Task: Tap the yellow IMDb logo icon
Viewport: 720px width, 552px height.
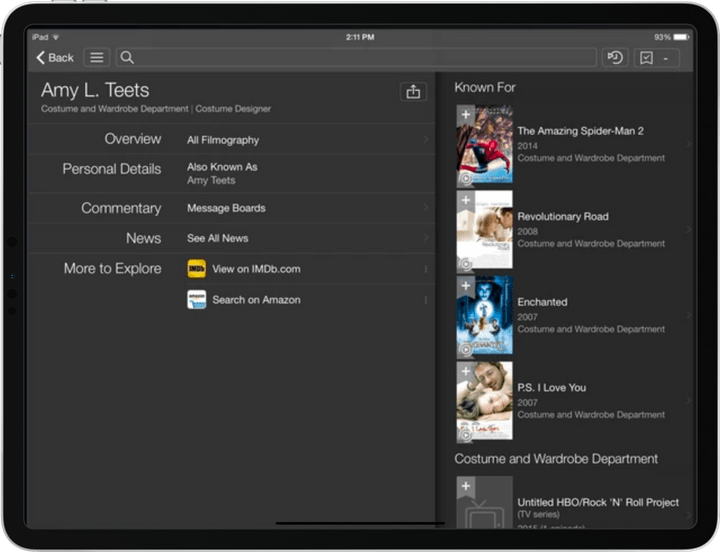Action: 197,269
